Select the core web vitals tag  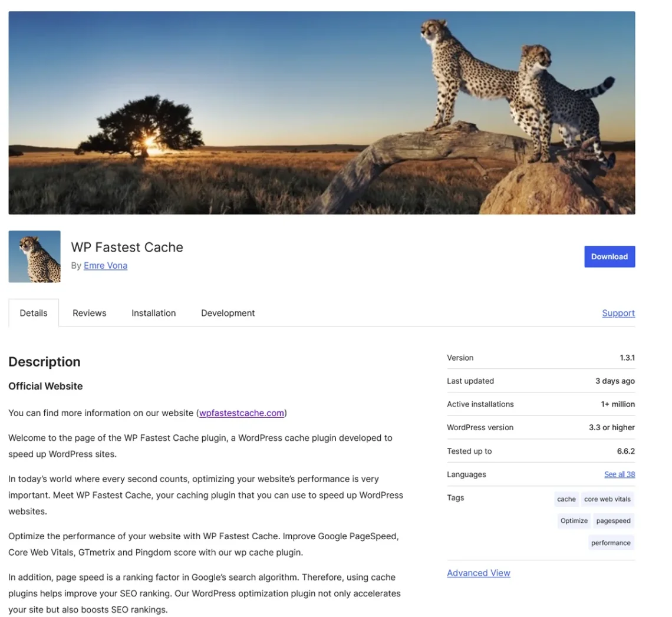607,499
